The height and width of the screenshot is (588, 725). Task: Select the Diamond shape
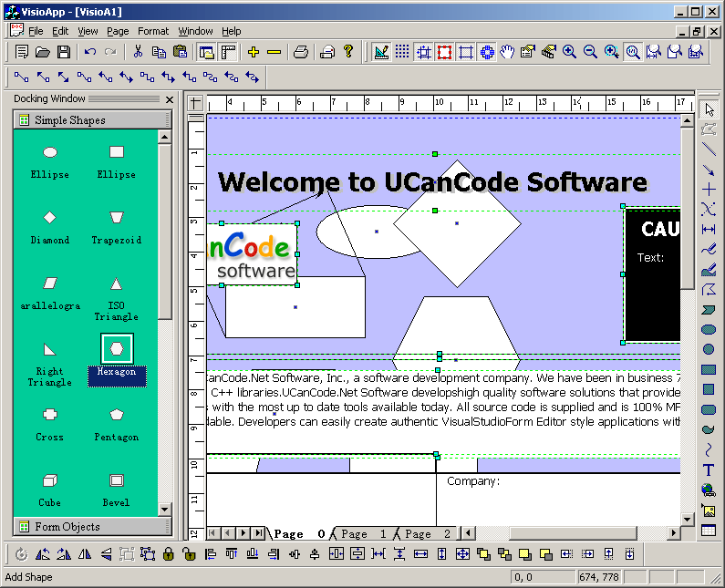click(x=49, y=226)
